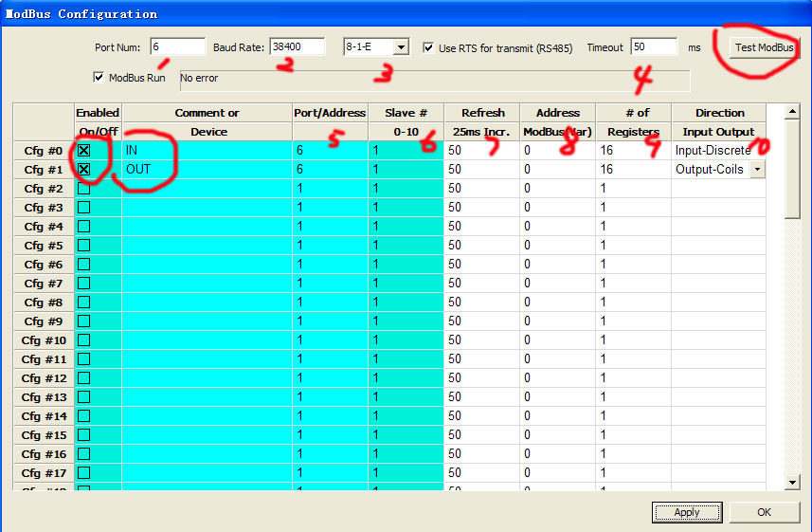Viewport: 812px width, 532px height.
Task: Click the Refresh column header
Action: [482, 121]
